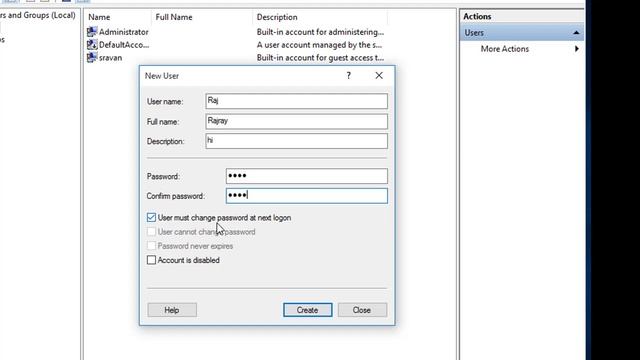Click the Help button
This screenshot has height=360, width=640.
point(172,310)
